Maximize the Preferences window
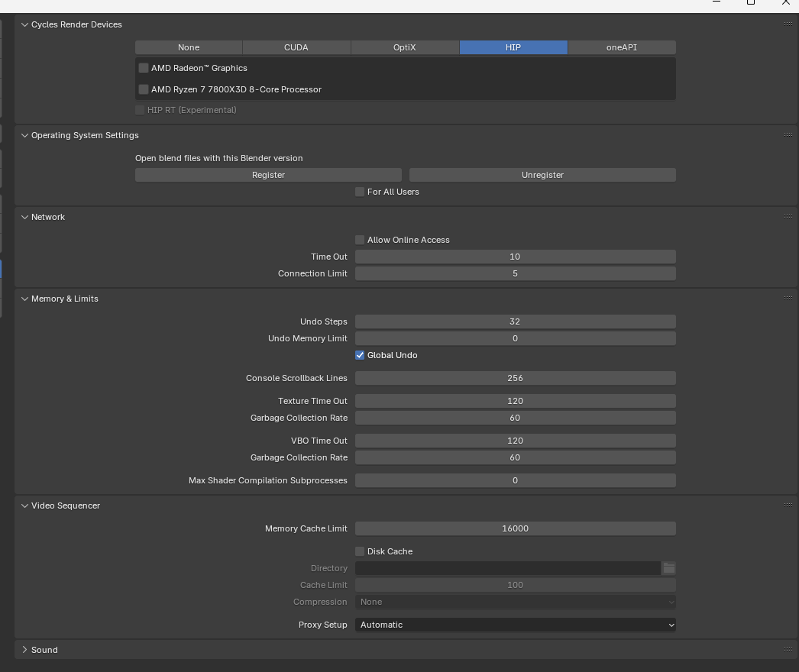The image size is (799, 672). [x=751, y=2]
